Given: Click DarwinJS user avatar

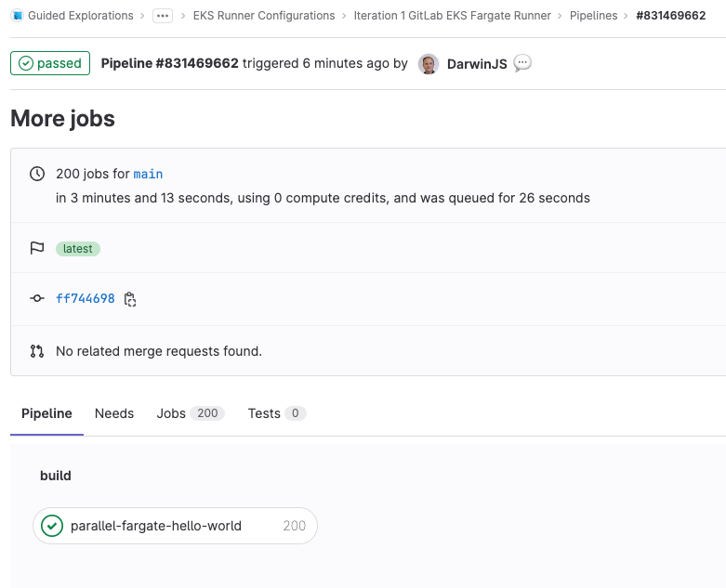Looking at the screenshot, I should pyautogui.click(x=428, y=64).
